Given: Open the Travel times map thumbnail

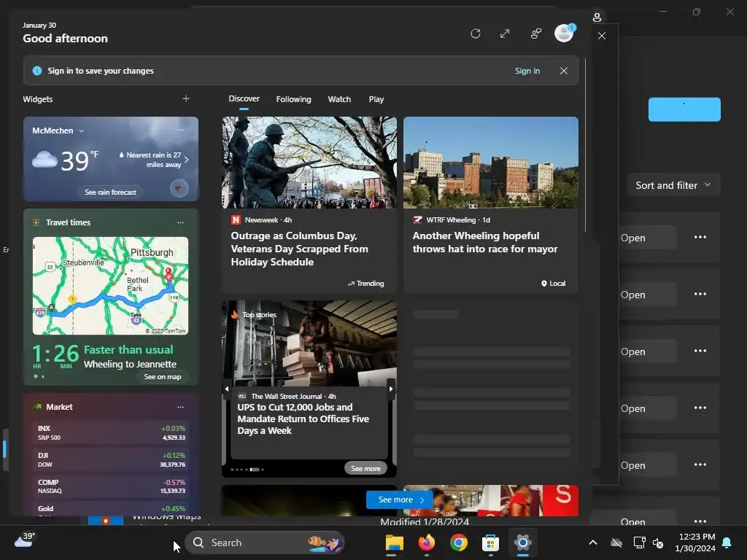Looking at the screenshot, I should 111,286.
